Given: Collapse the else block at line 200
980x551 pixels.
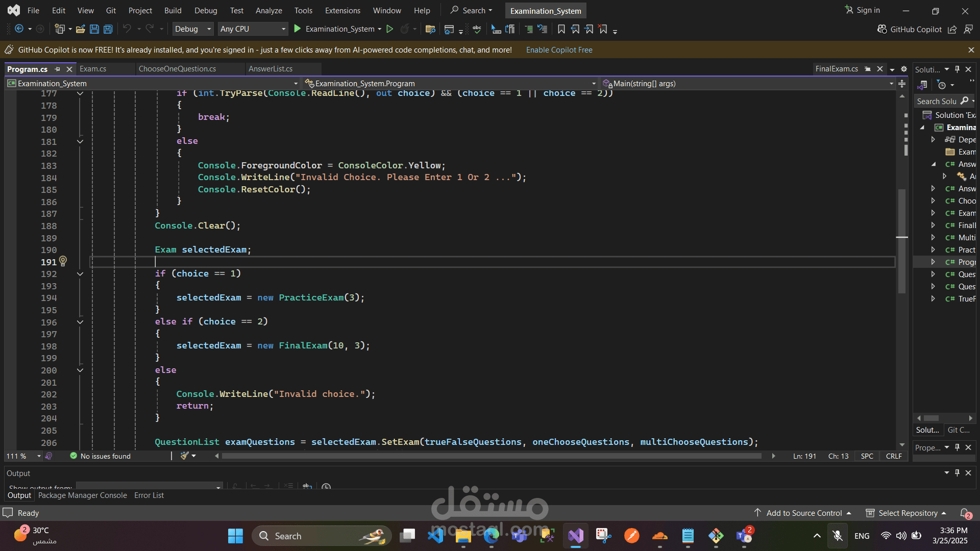Looking at the screenshot, I should tap(80, 370).
